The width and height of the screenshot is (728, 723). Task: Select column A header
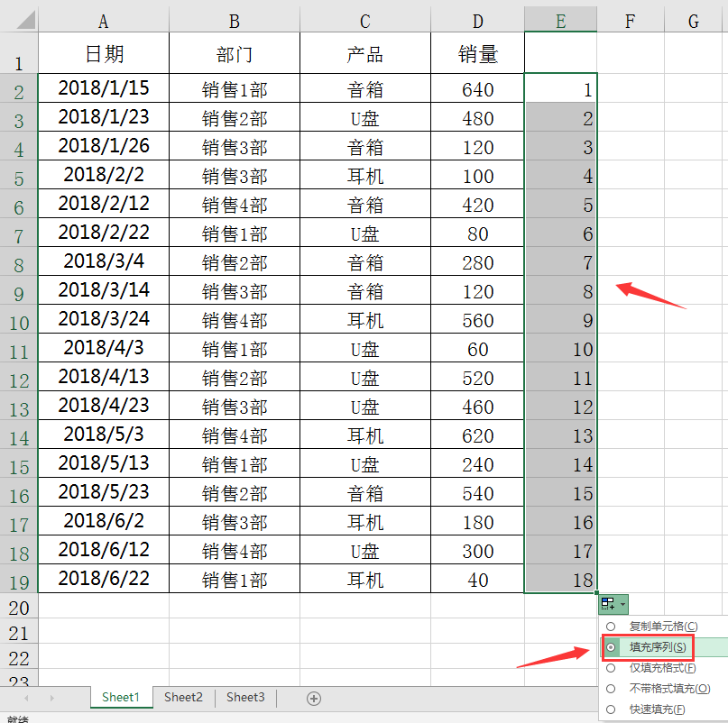coord(104,21)
